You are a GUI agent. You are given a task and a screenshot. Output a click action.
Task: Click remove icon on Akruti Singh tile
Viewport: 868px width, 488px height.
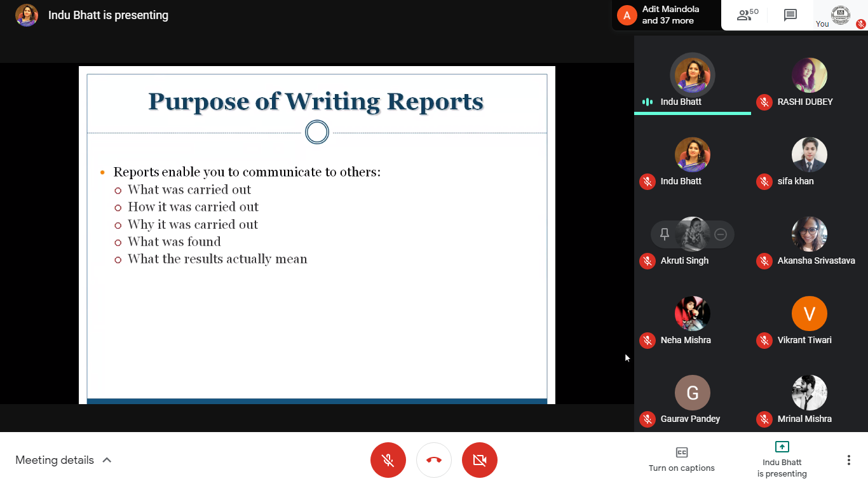721,234
